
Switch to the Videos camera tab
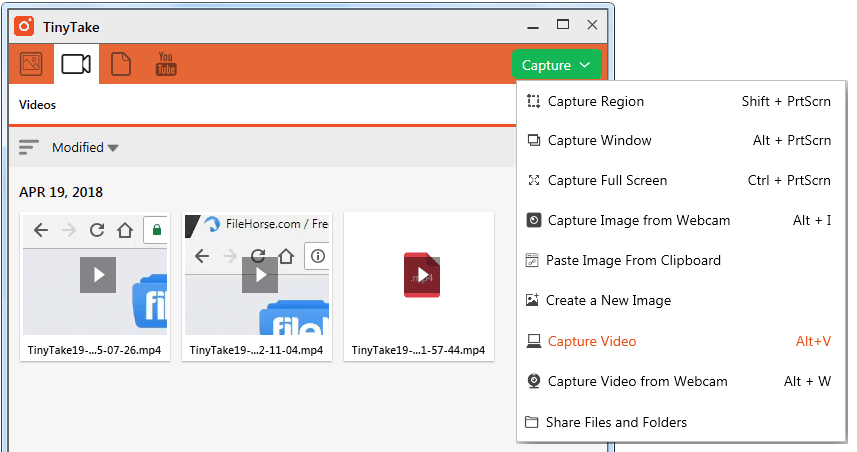pyautogui.click(x=76, y=64)
